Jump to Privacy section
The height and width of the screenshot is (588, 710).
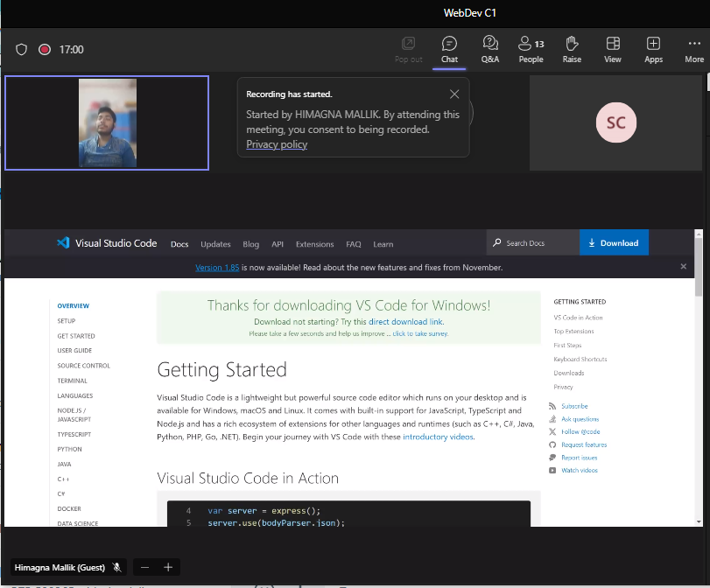[x=563, y=387]
